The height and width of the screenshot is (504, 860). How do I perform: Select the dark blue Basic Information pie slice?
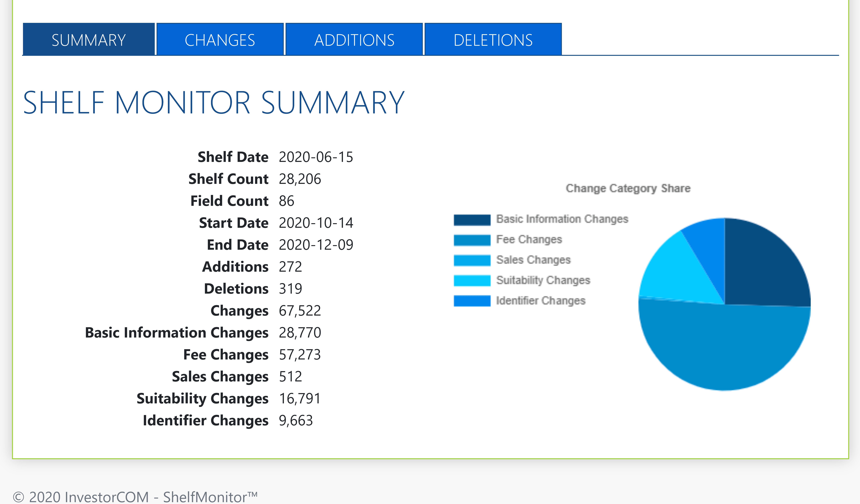tap(764, 266)
